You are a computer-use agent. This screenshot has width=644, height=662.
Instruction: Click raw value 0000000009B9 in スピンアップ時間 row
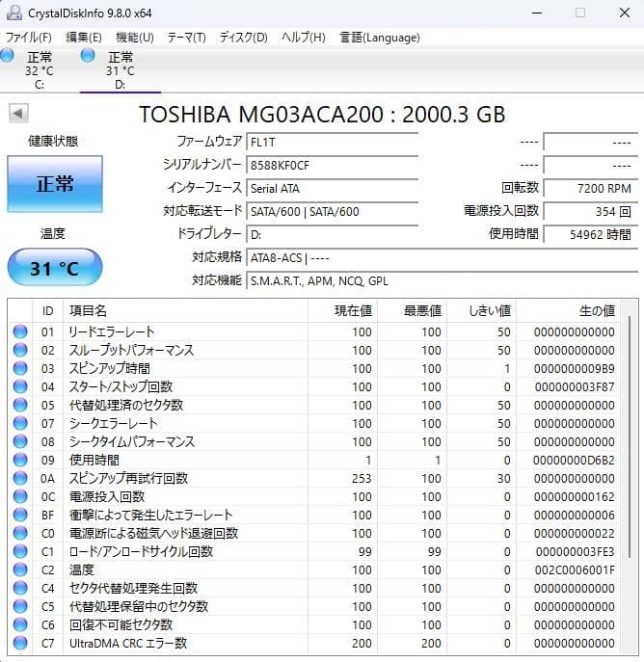pyautogui.click(x=574, y=368)
